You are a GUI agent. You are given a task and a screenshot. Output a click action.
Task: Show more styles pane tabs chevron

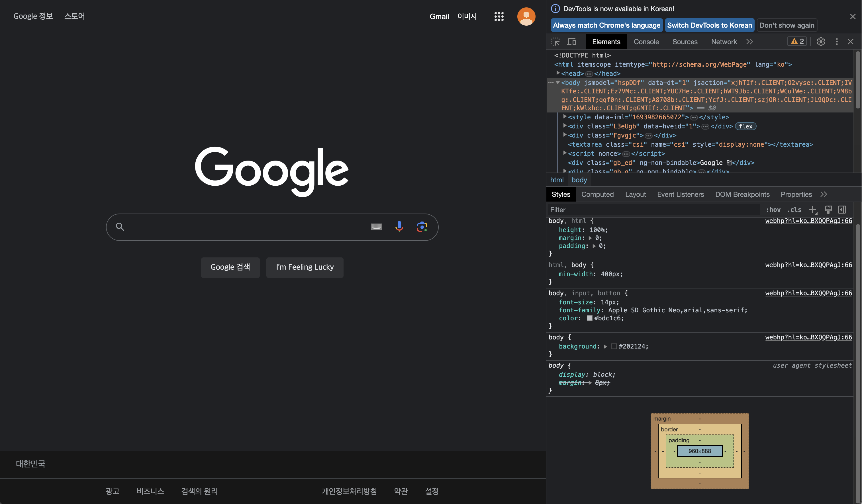823,194
